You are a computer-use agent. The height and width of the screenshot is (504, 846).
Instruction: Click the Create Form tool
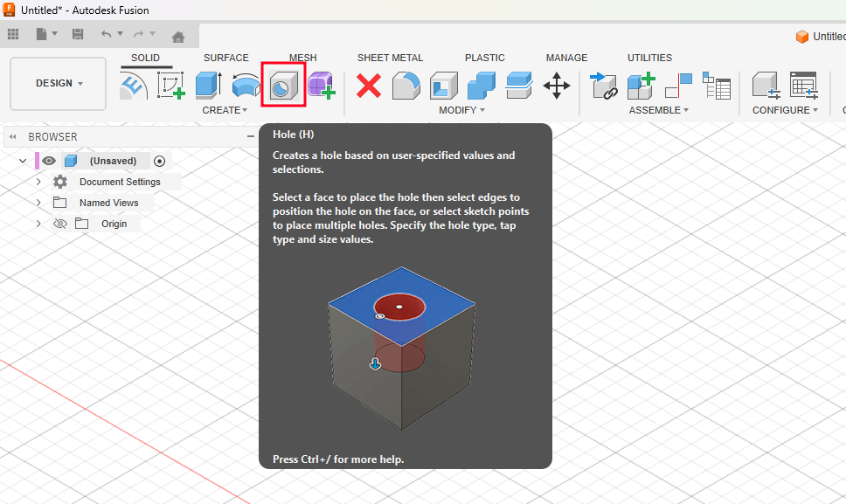pyautogui.click(x=322, y=86)
